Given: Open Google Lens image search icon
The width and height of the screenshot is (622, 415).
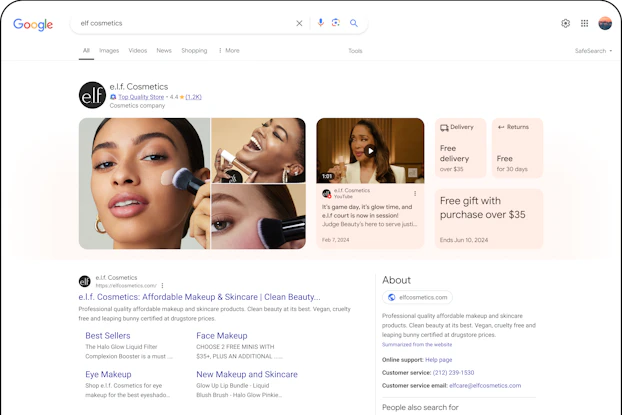Looking at the screenshot, I should (x=336, y=23).
